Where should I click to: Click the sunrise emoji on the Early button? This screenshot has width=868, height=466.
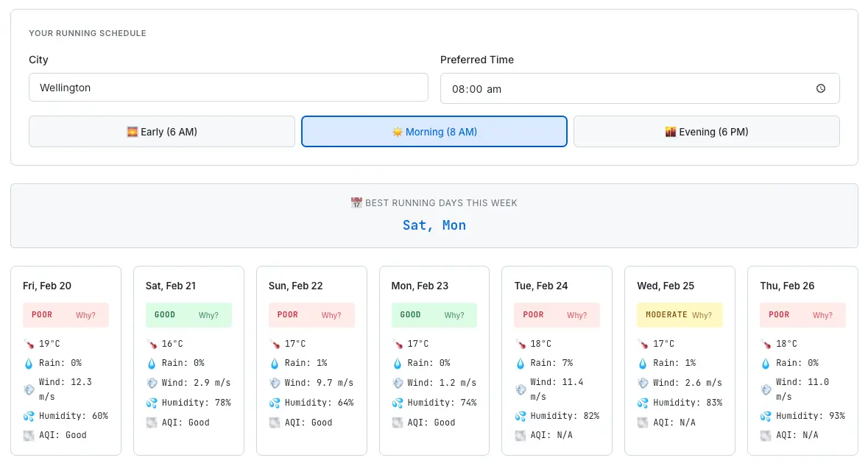point(133,131)
